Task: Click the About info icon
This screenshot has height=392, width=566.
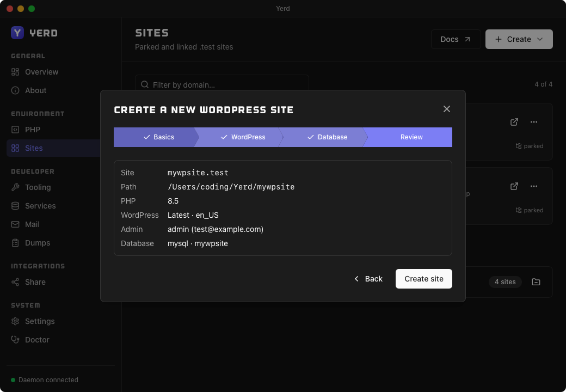Action: click(x=15, y=90)
